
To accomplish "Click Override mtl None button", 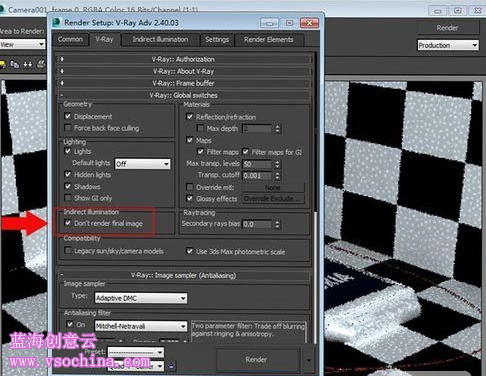I will tap(273, 187).
